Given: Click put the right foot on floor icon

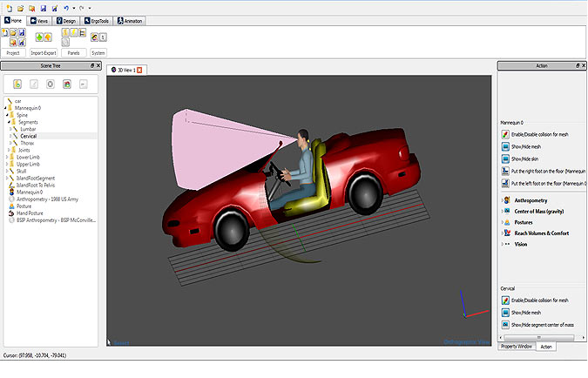Looking at the screenshot, I should (506, 172).
